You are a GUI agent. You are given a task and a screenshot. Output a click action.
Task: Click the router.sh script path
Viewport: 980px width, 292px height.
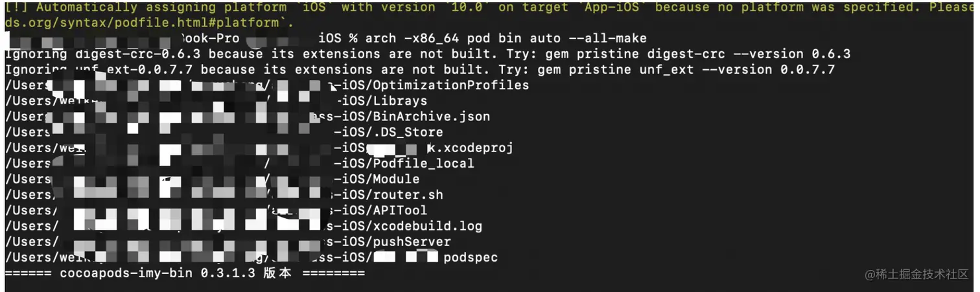click(x=224, y=194)
